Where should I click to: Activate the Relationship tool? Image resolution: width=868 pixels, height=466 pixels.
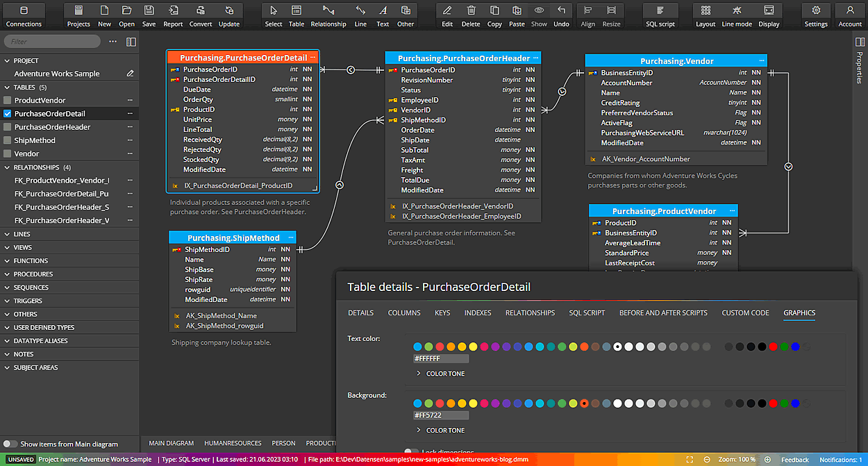(328, 14)
